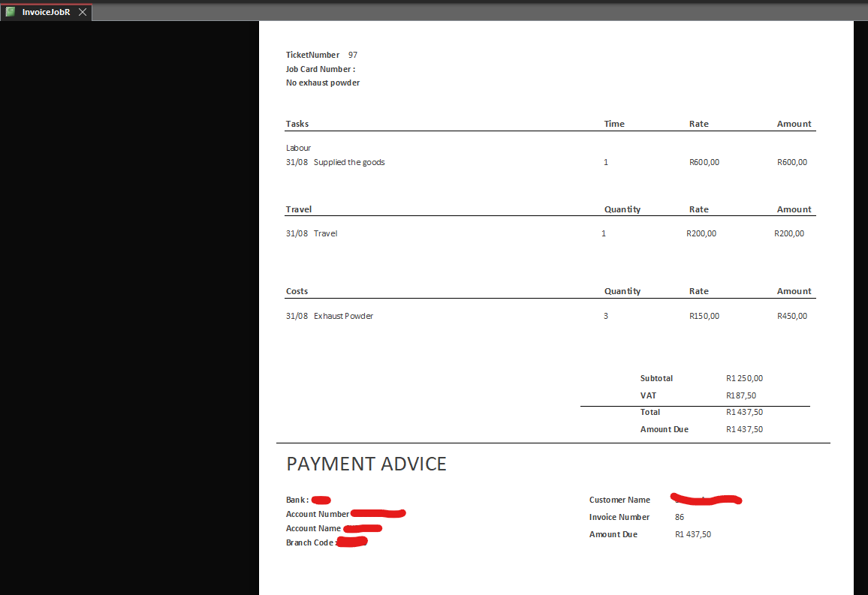Click the Rate header in the Tasks section
Viewport: 868px width, 595px height.
coord(698,124)
